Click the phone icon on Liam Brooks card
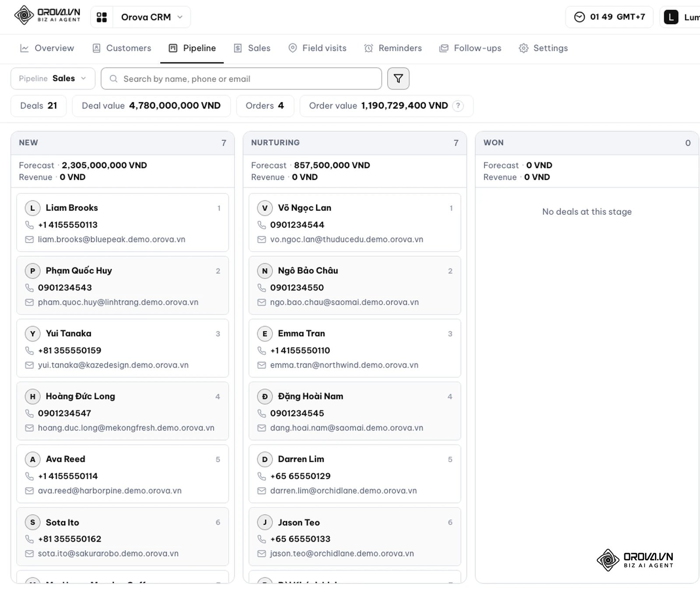This screenshot has height=589, width=700. pyautogui.click(x=29, y=225)
